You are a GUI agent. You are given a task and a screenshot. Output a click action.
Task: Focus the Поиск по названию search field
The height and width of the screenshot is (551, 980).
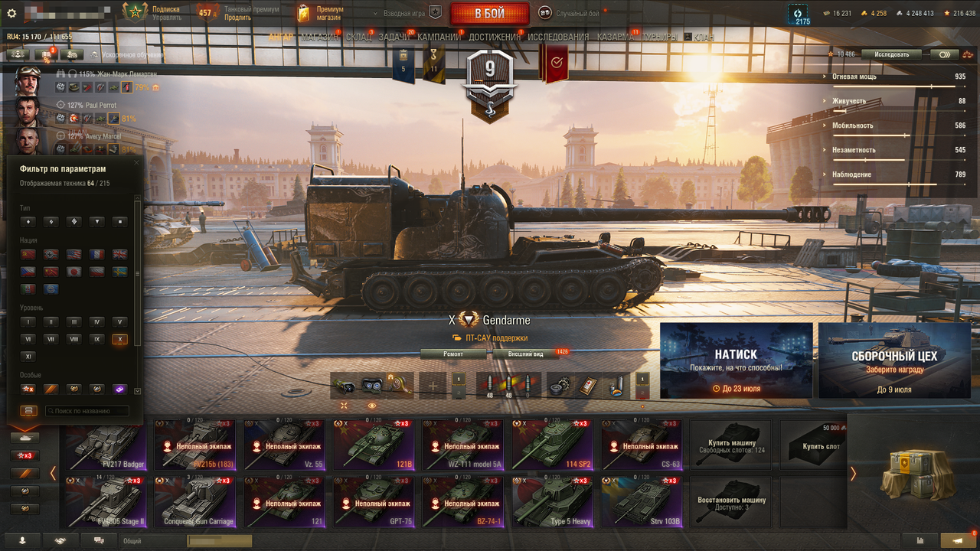(87, 411)
